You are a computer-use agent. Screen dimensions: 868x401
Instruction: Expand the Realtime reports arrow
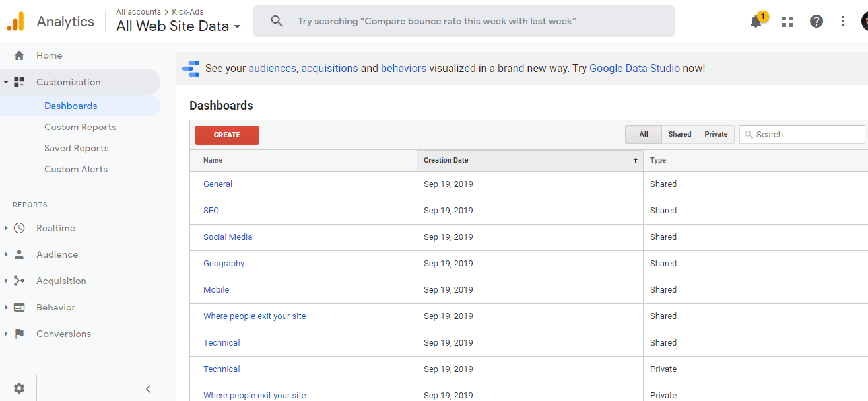[6, 228]
